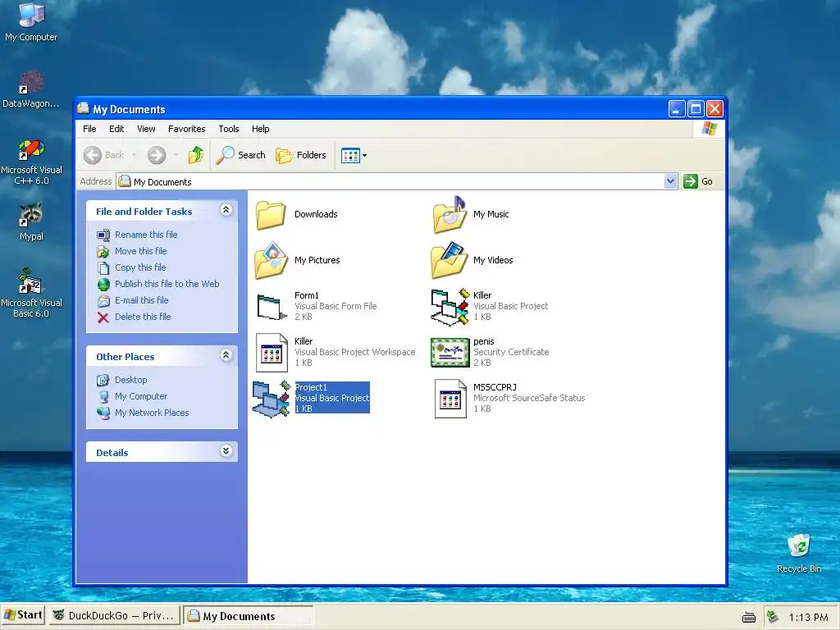Click Move this file link
This screenshot has height=630, width=840.
(140, 251)
